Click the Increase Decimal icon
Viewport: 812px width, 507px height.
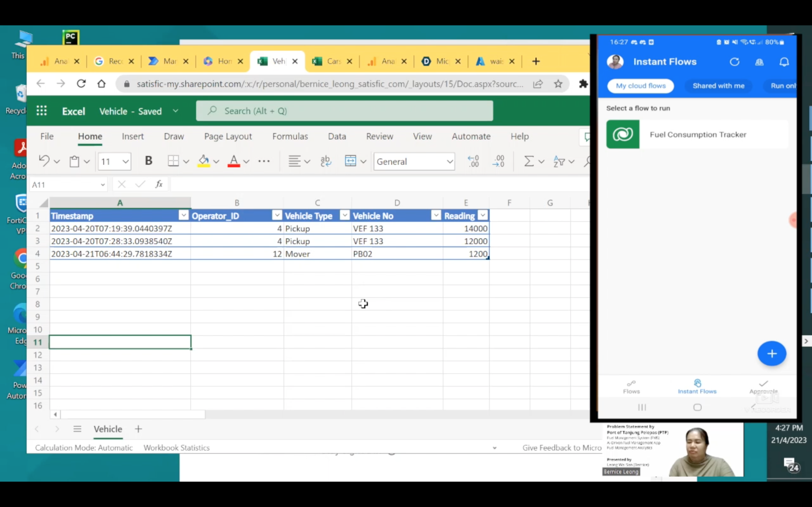coord(473,161)
